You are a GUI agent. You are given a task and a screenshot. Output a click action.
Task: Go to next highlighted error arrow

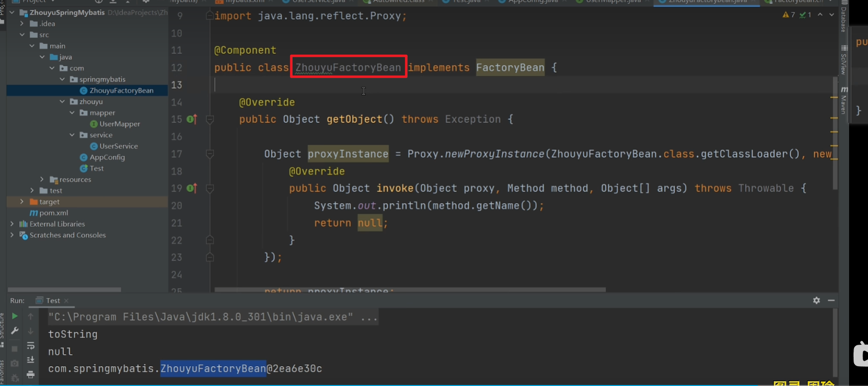831,15
